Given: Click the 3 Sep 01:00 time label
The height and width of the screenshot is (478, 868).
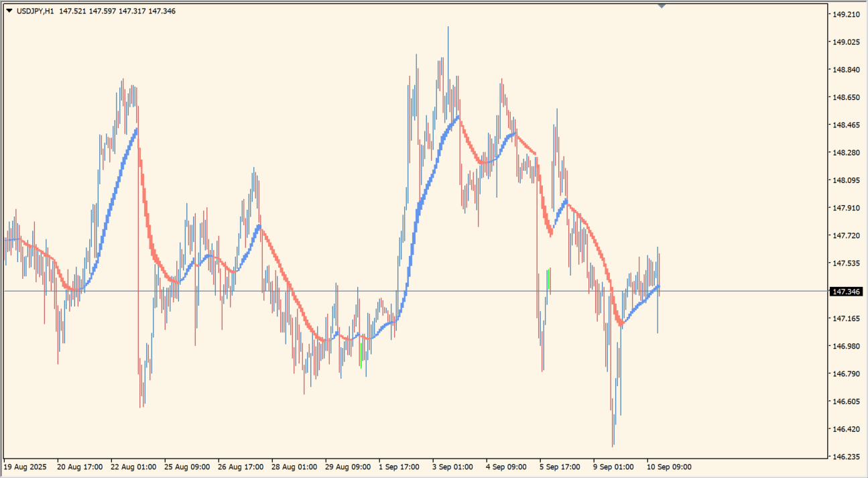Looking at the screenshot, I should coord(452,467).
